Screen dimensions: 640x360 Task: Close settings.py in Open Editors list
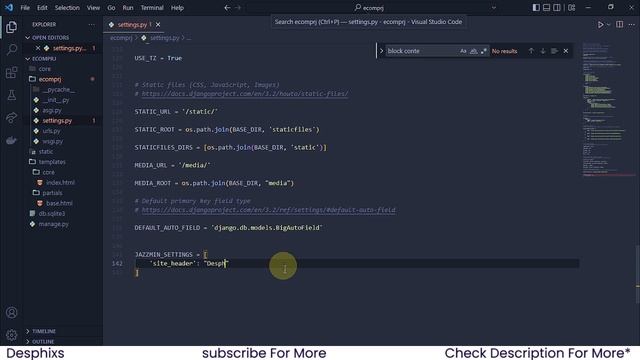point(38,48)
